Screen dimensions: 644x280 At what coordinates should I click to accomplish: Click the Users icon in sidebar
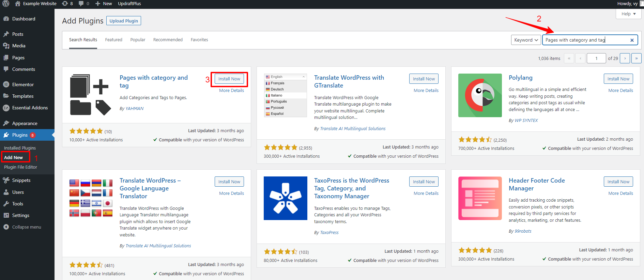(6, 192)
